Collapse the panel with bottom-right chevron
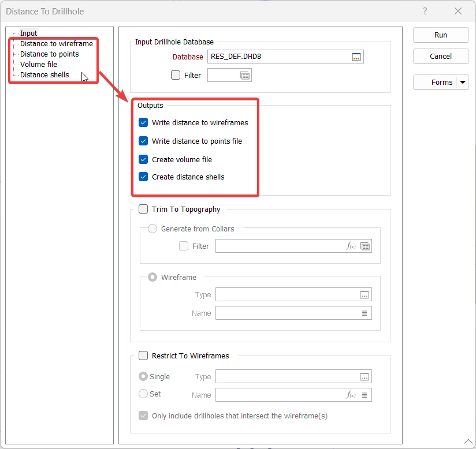 pyautogui.click(x=468, y=441)
